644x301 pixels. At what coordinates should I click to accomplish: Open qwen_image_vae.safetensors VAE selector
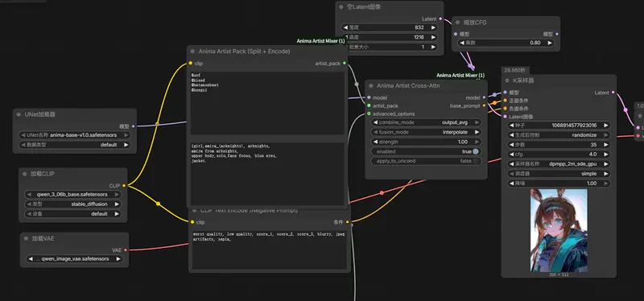click(74, 258)
